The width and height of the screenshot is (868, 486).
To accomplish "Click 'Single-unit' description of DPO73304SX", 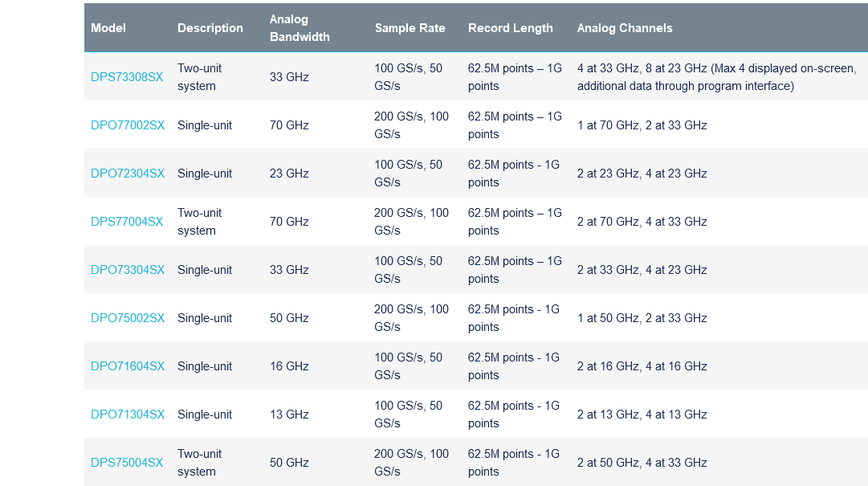I will [205, 270].
